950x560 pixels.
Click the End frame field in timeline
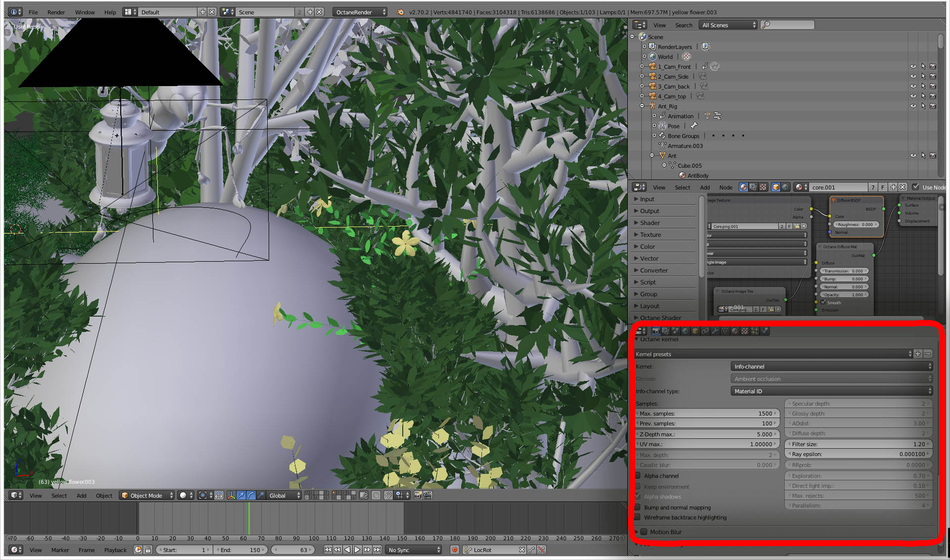(x=241, y=550)
